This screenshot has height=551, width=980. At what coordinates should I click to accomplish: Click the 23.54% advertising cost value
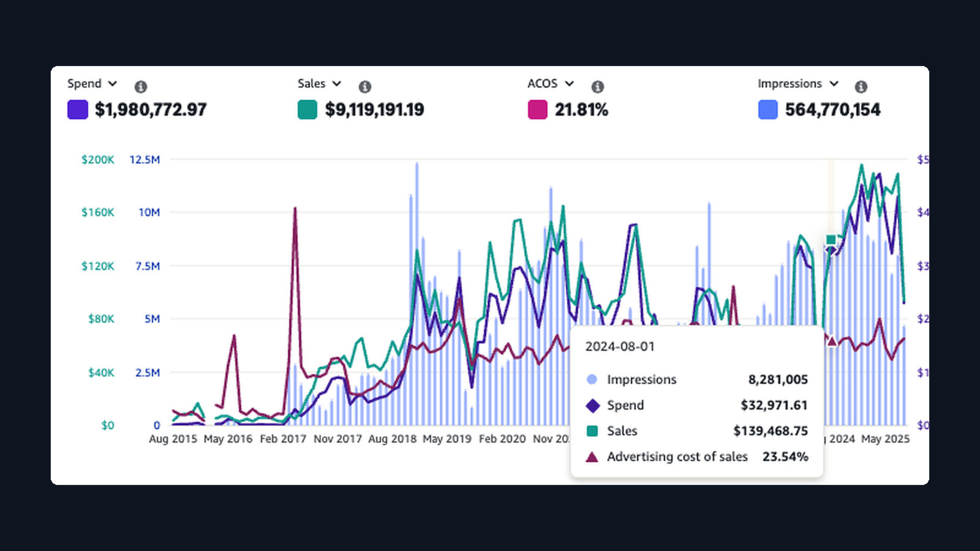tap(785, 457)
